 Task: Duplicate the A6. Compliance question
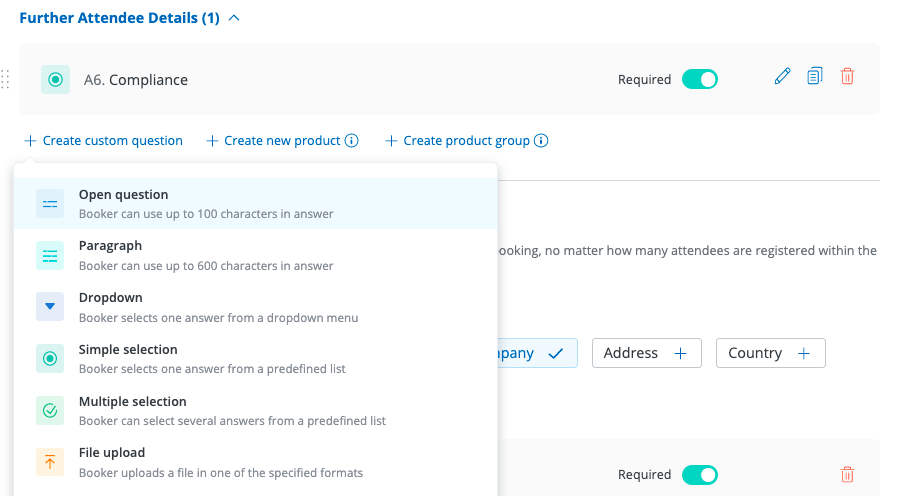pos(815,76)
